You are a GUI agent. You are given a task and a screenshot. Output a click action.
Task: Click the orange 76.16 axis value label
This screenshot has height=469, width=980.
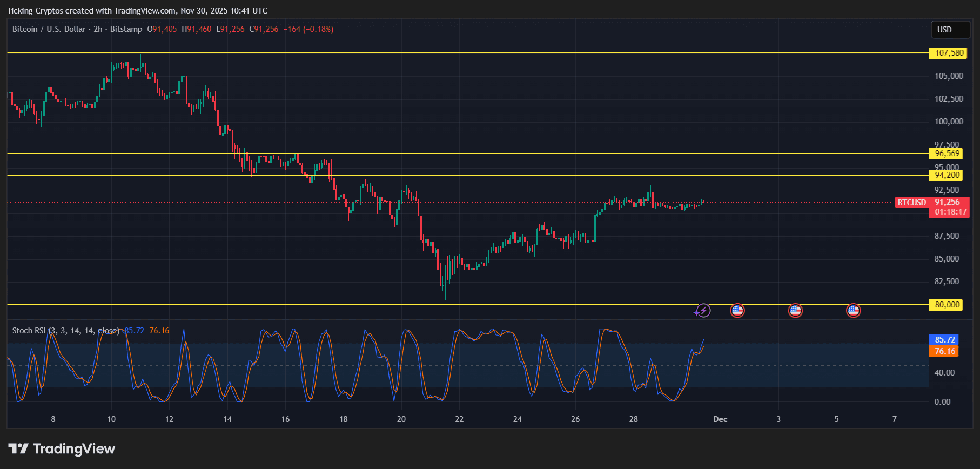click(944, 351)
